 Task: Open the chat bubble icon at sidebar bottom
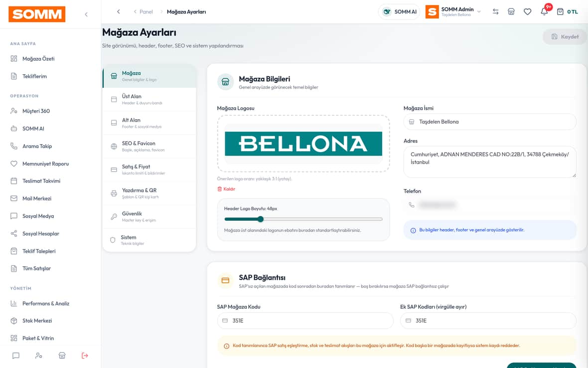[x=16, y=356]
